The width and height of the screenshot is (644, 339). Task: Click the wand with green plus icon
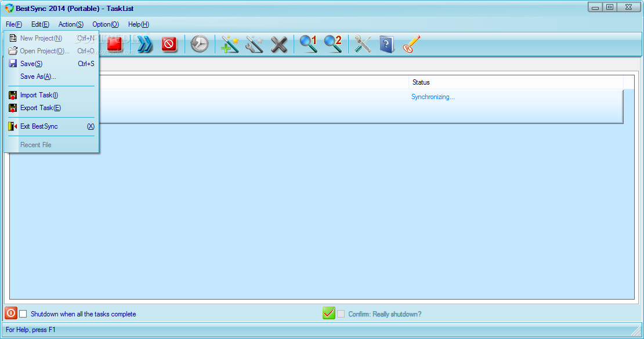[230, 44]
